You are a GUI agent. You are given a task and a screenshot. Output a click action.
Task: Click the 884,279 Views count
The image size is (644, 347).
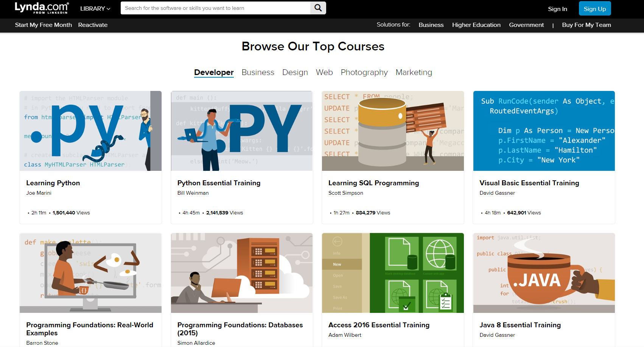pos(373,213)
